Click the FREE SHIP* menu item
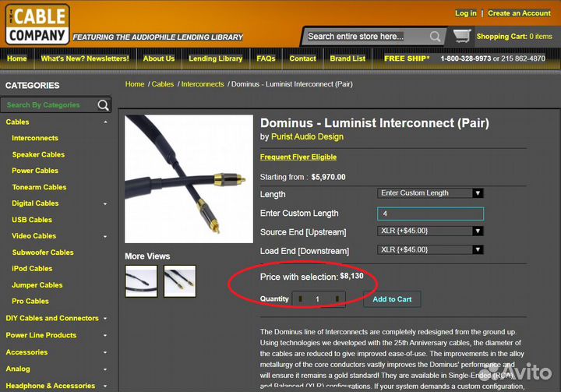Screen dimensions: 561x392 coord(407,58)
